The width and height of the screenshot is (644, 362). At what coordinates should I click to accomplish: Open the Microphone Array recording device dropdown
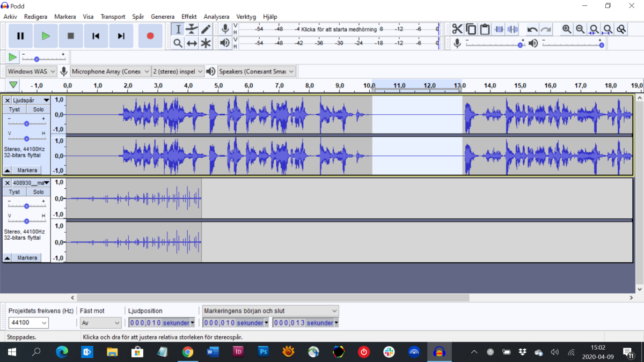click(x=110, y=71)
